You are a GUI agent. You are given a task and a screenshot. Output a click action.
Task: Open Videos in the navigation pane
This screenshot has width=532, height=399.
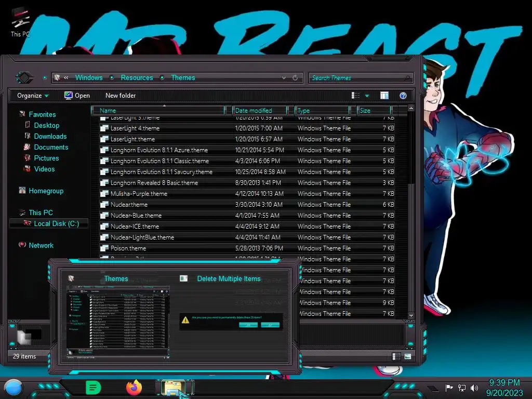44,169
